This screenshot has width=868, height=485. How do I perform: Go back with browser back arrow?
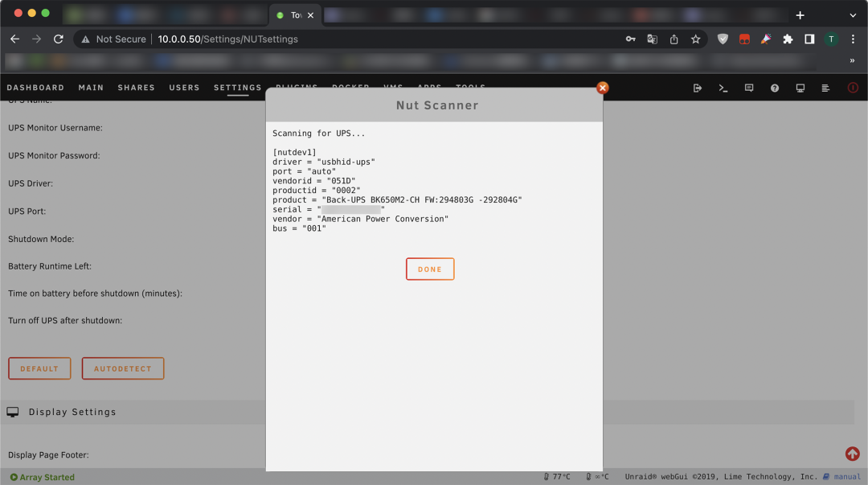click(15, 39)
